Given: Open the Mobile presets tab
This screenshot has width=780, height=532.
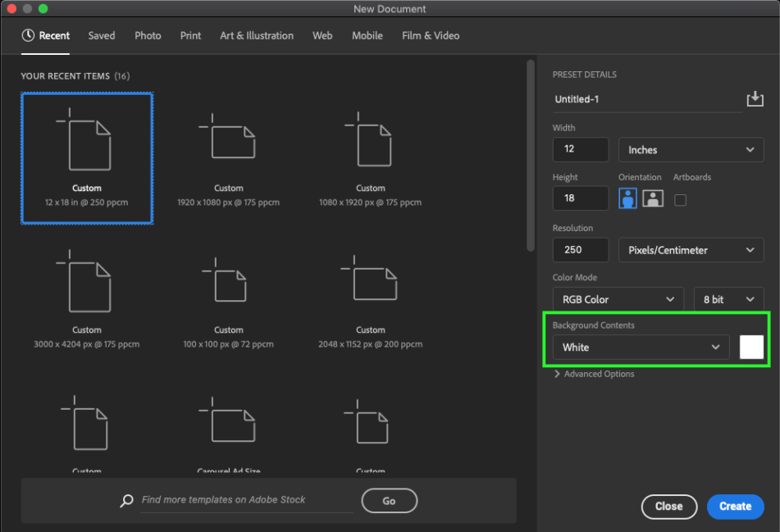Looking at the screenshot, I should 367,35.
